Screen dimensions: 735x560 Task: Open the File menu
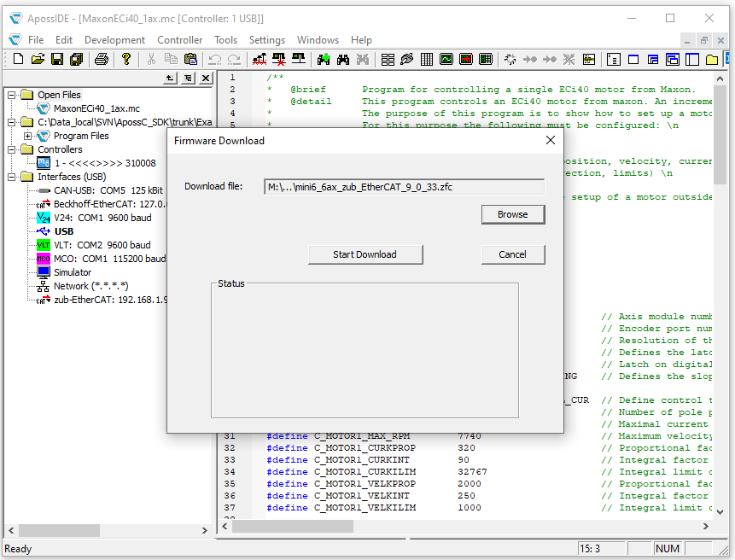pos(36,40)
